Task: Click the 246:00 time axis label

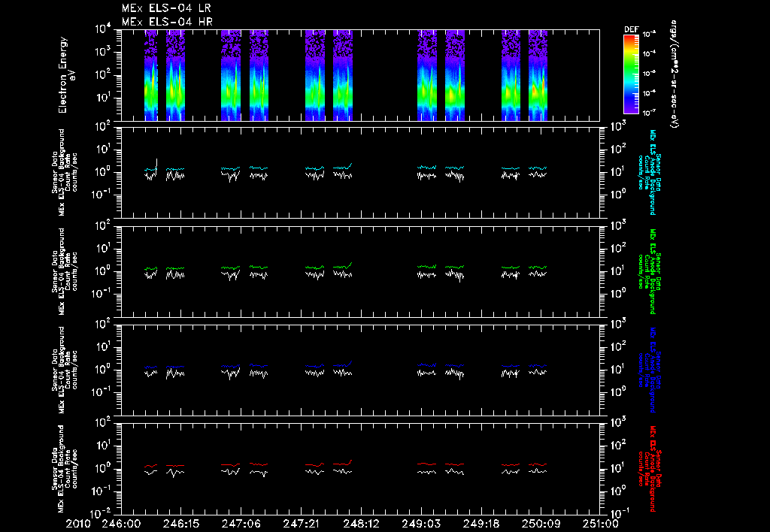Action: (121, 524)
